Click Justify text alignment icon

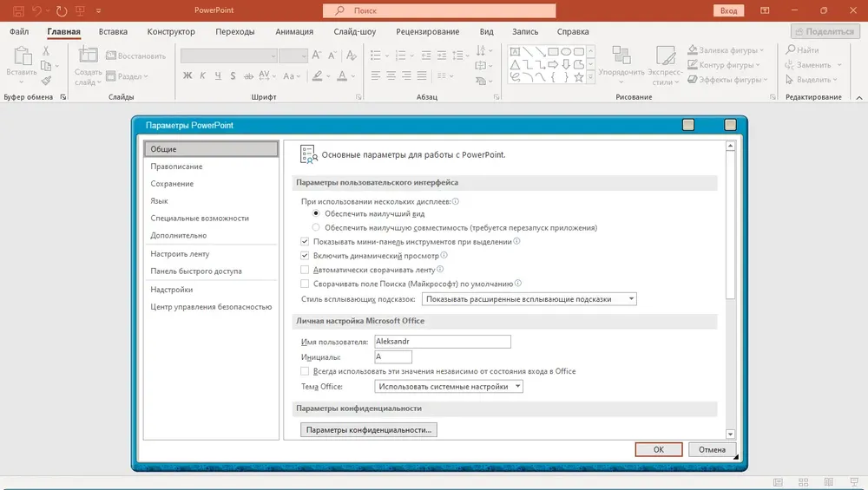[422, 75]
